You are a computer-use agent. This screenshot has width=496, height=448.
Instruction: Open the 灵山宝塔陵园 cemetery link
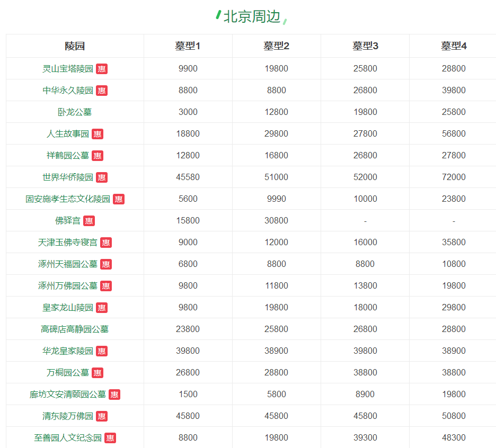(68, 69)
